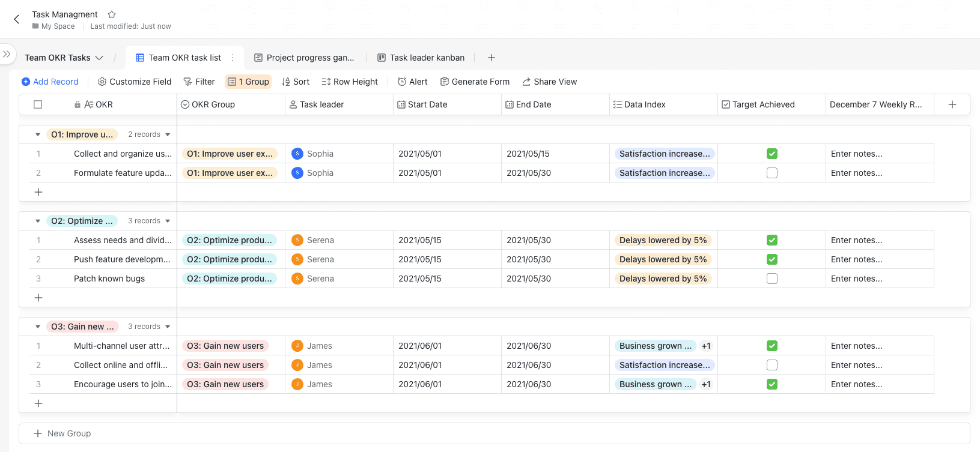Select the Delays lowered by 5% tag for Patch known bugs

[663, 279]
